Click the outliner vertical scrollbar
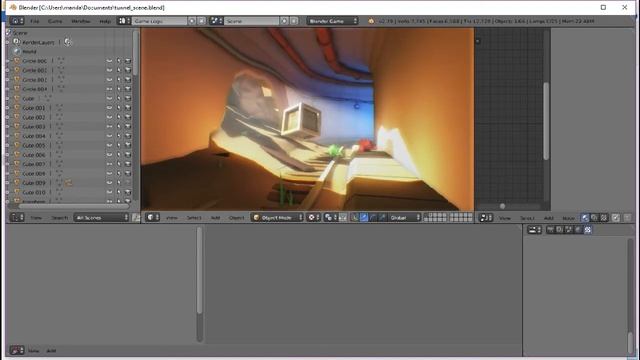 point(136,53)
